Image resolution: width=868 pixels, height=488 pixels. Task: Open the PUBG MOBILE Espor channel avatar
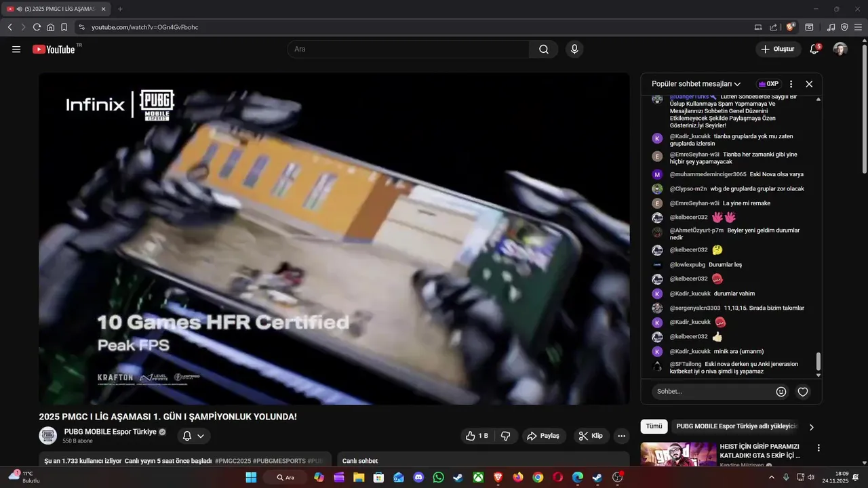[47, 436]
